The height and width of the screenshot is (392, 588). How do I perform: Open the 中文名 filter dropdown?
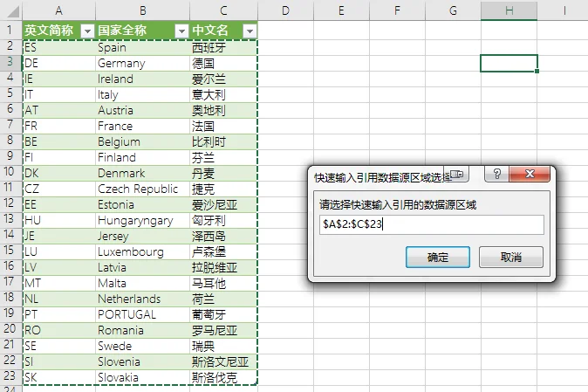pyautogui.click(x=250, y=31)
